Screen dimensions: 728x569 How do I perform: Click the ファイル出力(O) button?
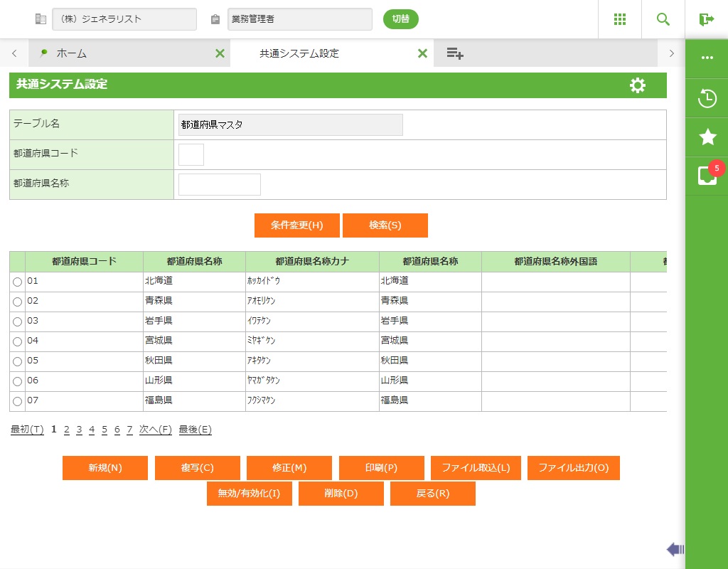pyautogui.click(x=573, y=468)
